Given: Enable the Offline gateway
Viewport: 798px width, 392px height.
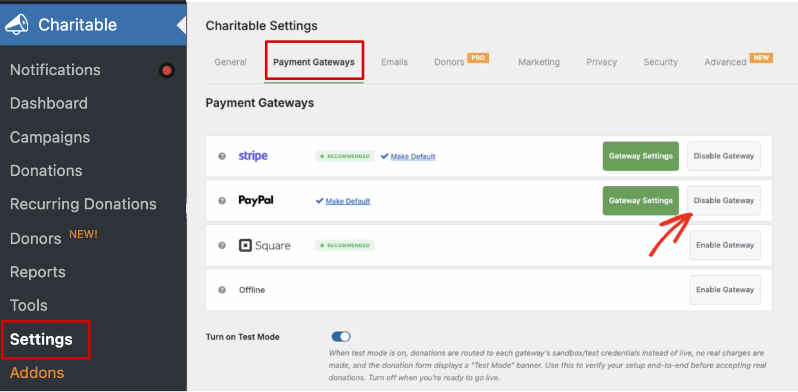Looking at the screenshot, I should pos(725,290).
